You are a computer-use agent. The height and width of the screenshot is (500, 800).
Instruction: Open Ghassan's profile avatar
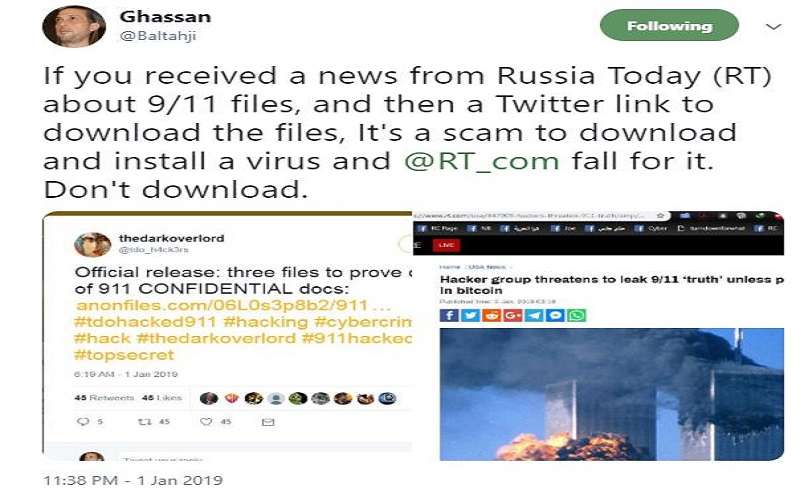pyautogui.click(x=74, y=26)
